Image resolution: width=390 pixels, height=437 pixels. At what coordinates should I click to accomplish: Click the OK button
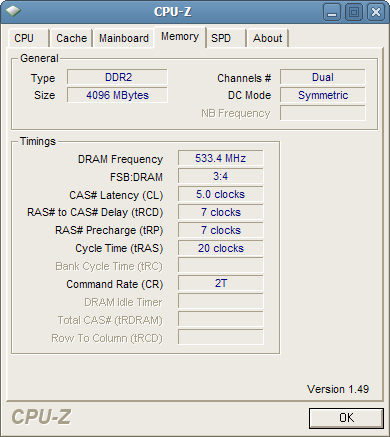pyautogui.click(x=346, y=418)
